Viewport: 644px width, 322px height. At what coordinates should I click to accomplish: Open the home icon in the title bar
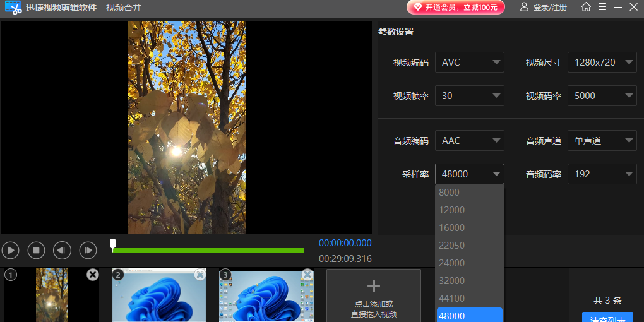pyautogui.click(x=586, y=8)
